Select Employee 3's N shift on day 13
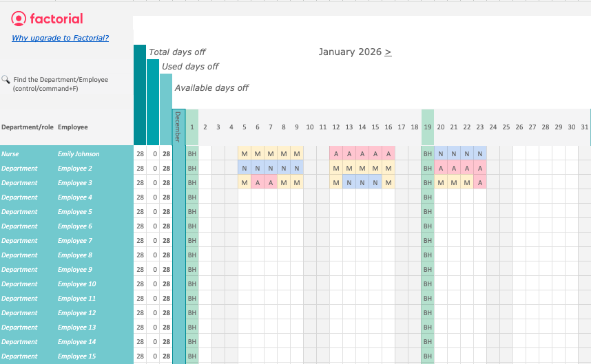Viewport: 591px width, 364px height. (349, 182)
